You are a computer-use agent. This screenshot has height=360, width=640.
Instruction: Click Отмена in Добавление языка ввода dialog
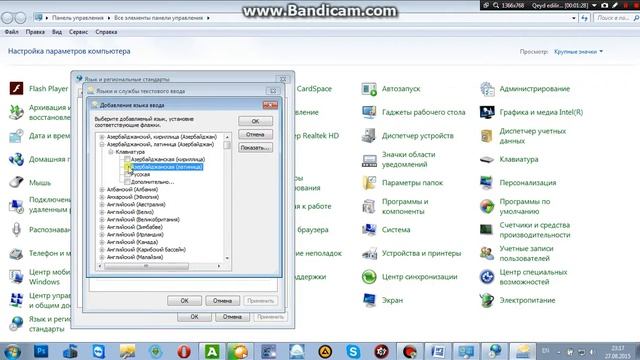click(x=256, y=134)
